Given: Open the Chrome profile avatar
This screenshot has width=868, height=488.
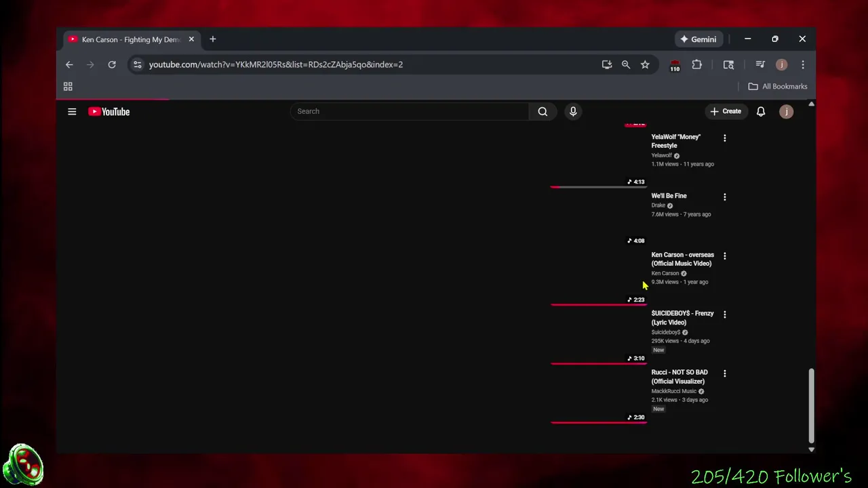Looking at the screenshot, I should click(782, 64).
